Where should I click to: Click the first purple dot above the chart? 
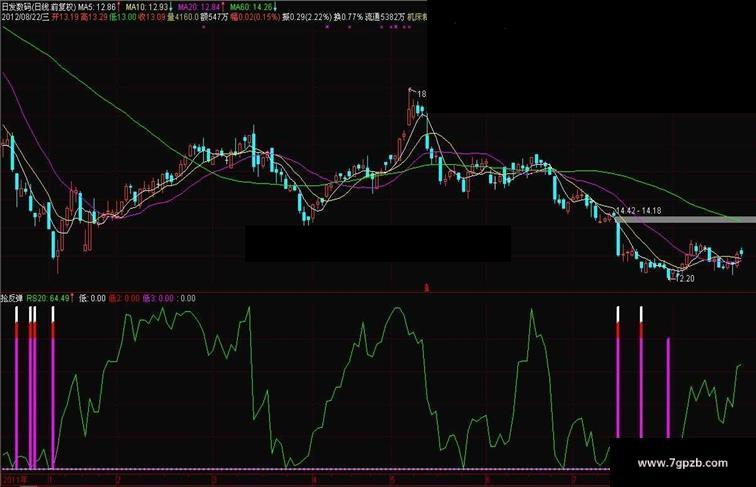point(203,27)
